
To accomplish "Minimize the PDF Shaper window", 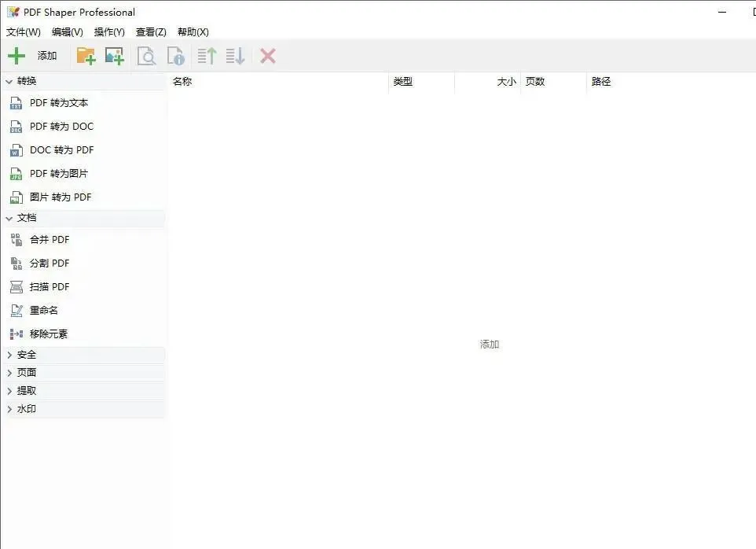I will (722, 12).
